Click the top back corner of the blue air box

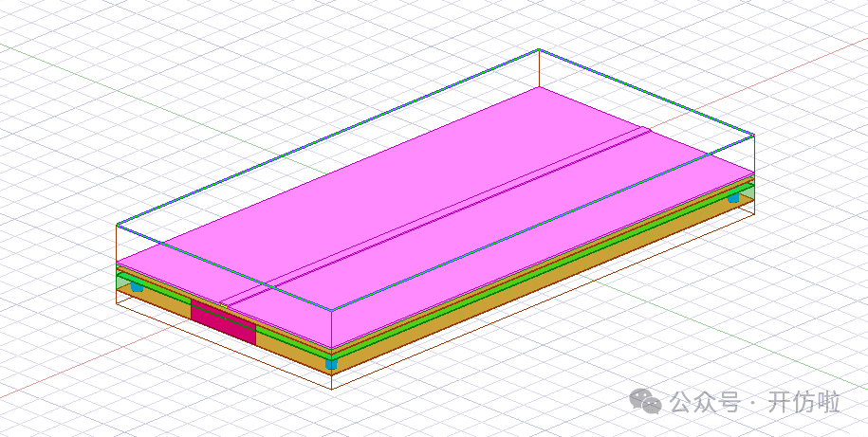click(x=539, y=49)
